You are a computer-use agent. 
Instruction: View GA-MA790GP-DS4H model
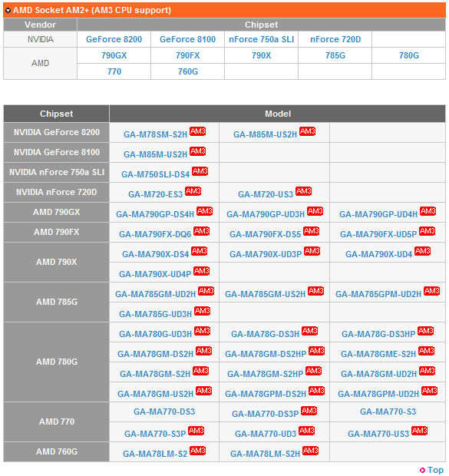155,214
